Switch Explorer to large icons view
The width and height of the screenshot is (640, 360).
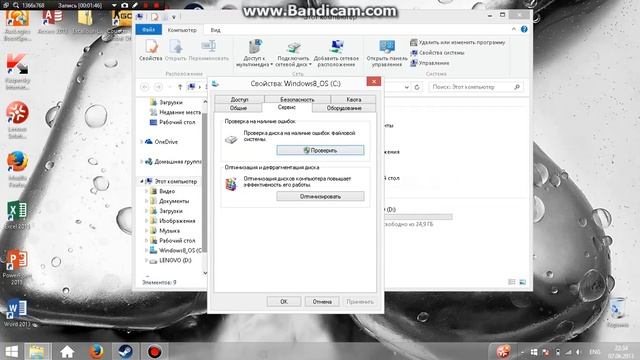coord(522,282)
